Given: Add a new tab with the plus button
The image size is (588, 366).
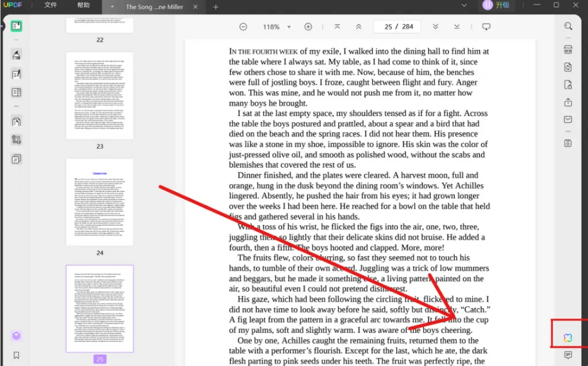Looking at the screenshot, I should 216,7.
